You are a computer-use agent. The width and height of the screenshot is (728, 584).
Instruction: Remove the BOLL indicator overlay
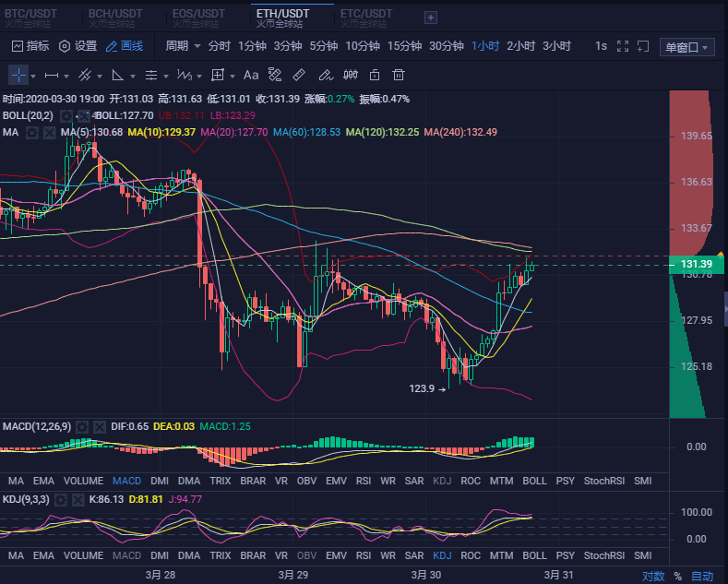tap(84, 115)
